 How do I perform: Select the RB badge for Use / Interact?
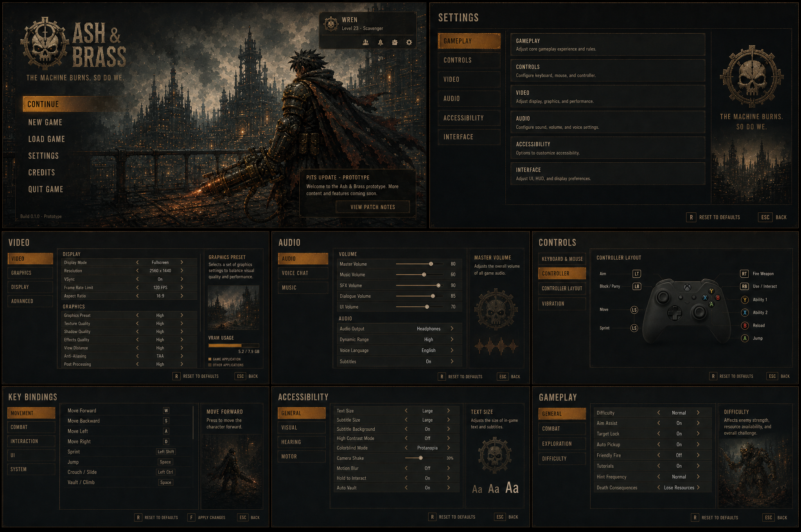pos(744,286)
